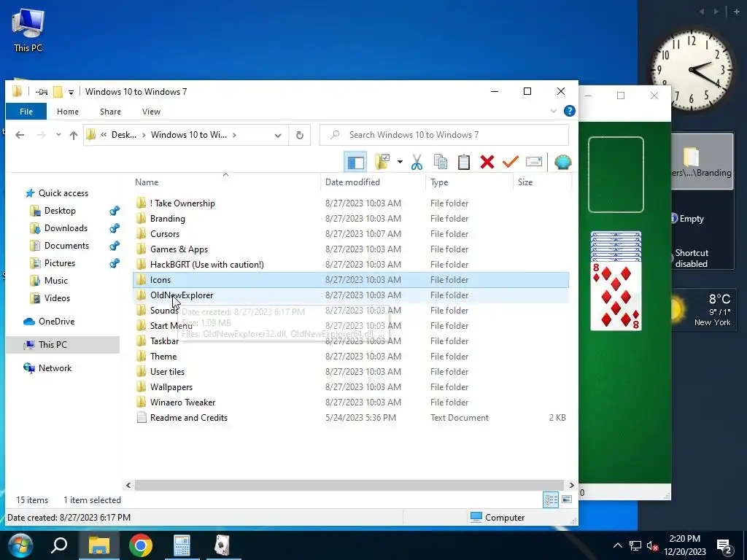The width and height of the screenshot is (747, 560).
Task: Go up one folder level
Action: coord(74,135)
